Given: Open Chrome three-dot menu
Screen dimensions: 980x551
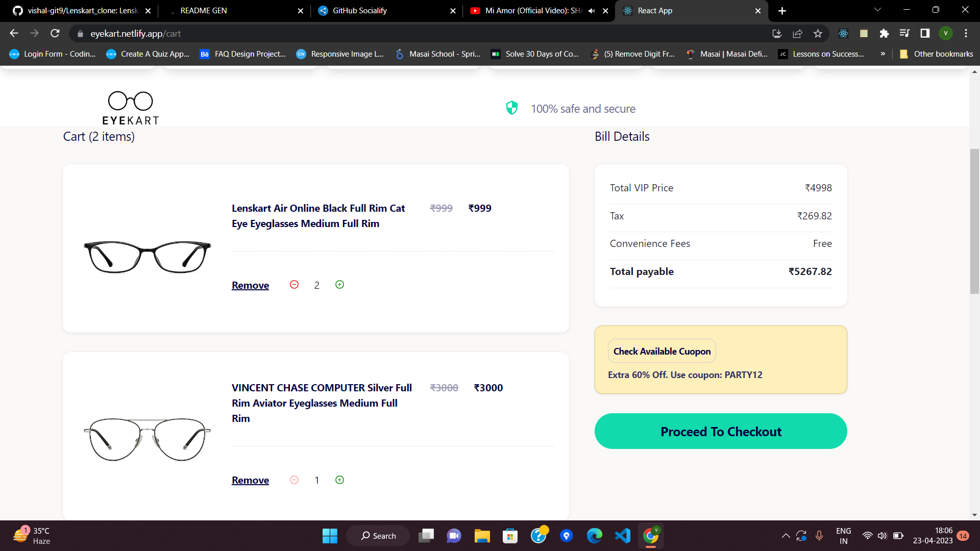Looking at the screenshot, I should 966,34.
